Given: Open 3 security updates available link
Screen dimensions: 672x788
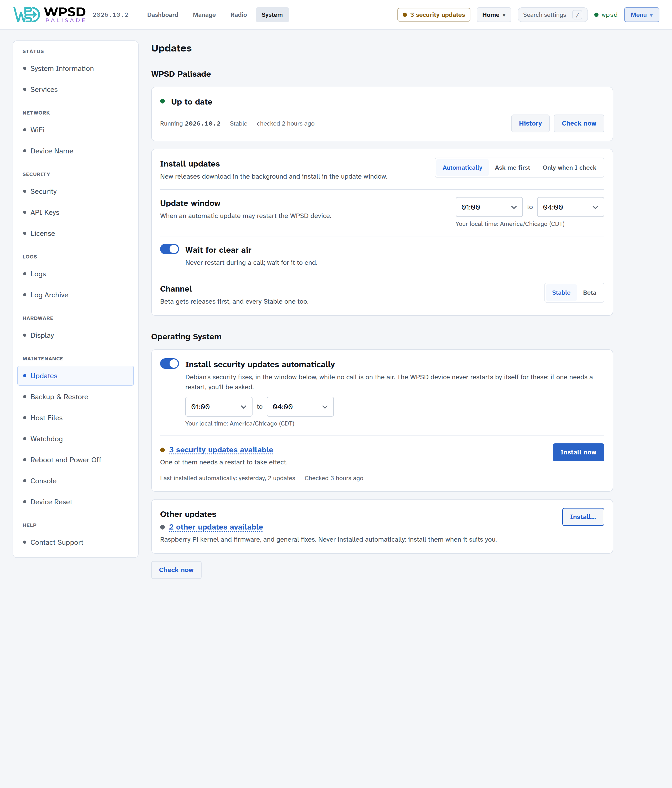Looking at the screenshot, I should [221, 450].
